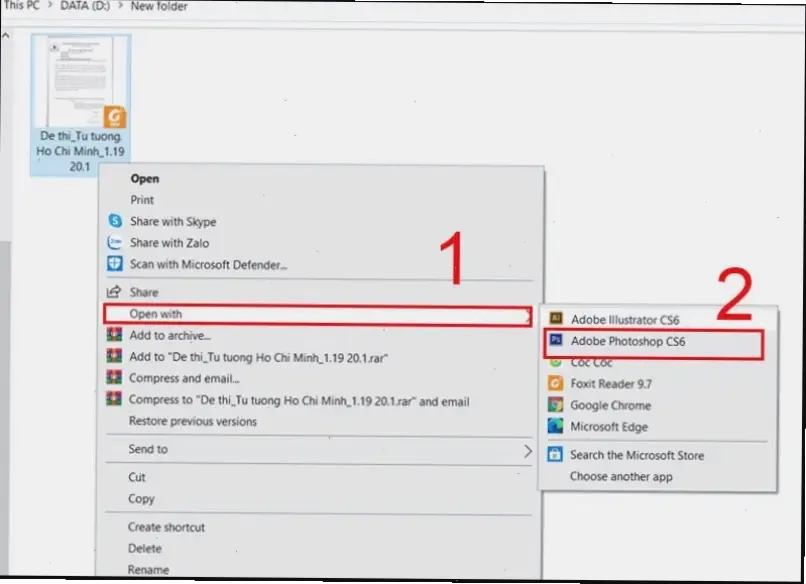Click the Microsoft Store bag icon
This screenshot has height=584, width=806.
[x=554, y=455]
